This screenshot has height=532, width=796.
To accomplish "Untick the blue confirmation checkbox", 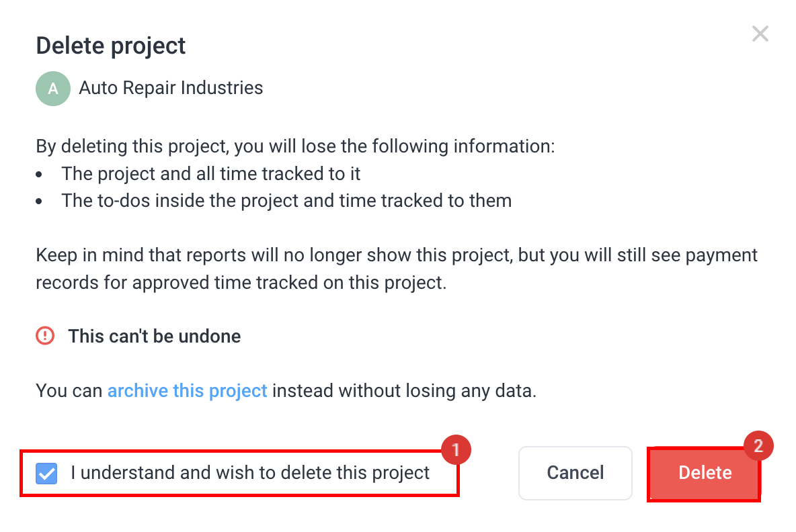I will [46, 473].
